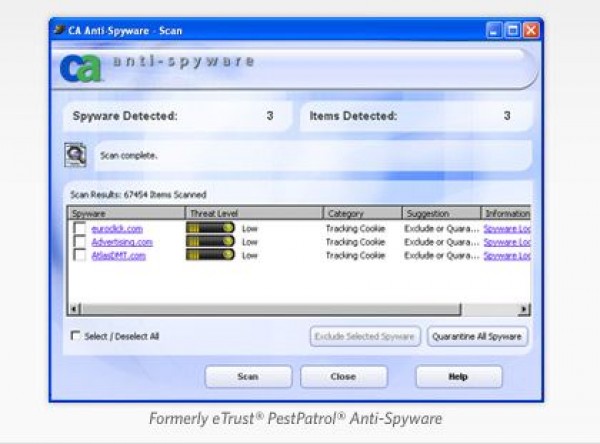Open Spyware info link for Advertising.com row
Viewport: 600px width, 444px height.
point(507,242)
